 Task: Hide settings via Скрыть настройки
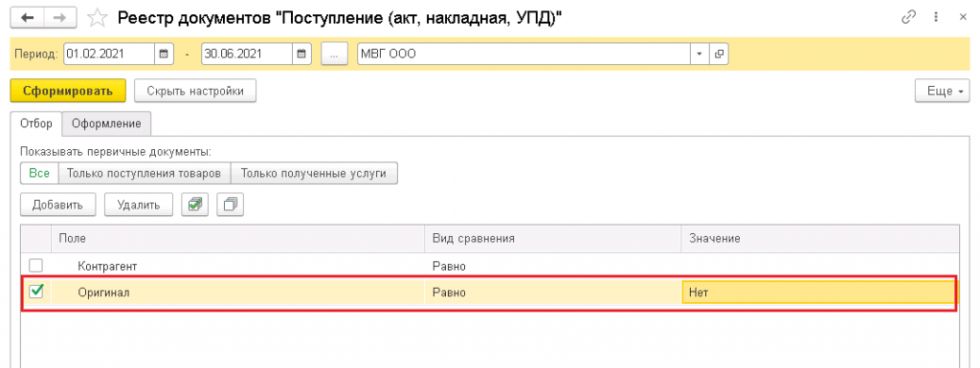click(x=195, y=91)
